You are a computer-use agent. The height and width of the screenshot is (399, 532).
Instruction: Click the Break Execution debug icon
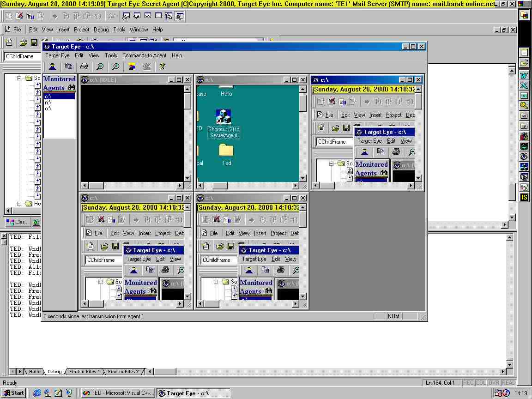30,16
